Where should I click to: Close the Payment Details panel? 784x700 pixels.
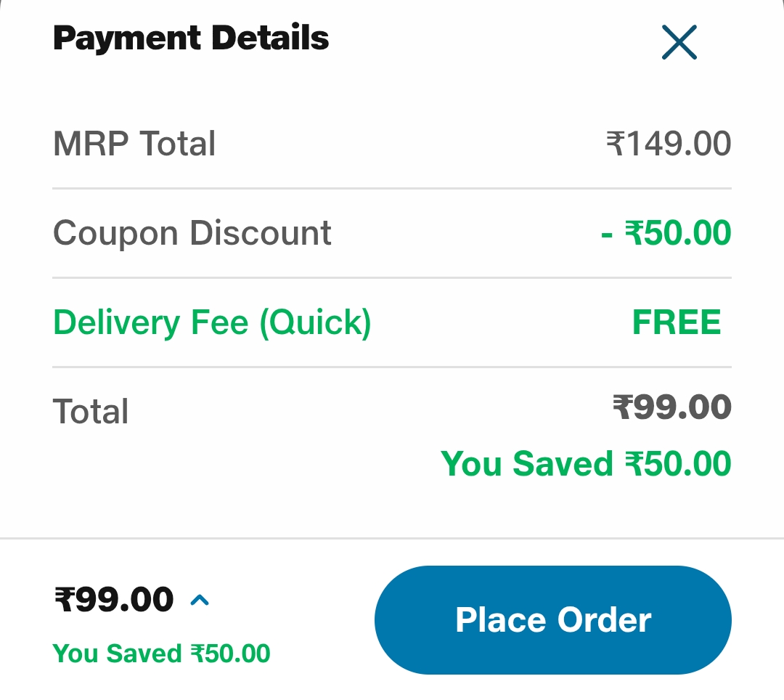coord(679,42)
